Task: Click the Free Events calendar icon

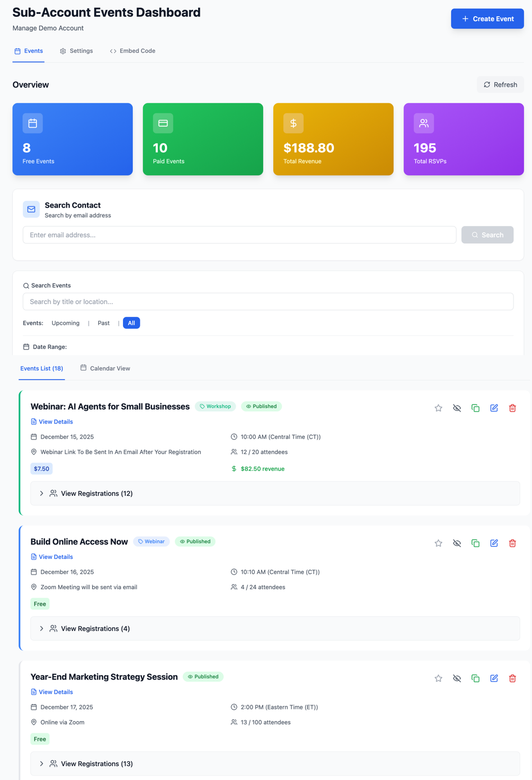Action: 33,123
